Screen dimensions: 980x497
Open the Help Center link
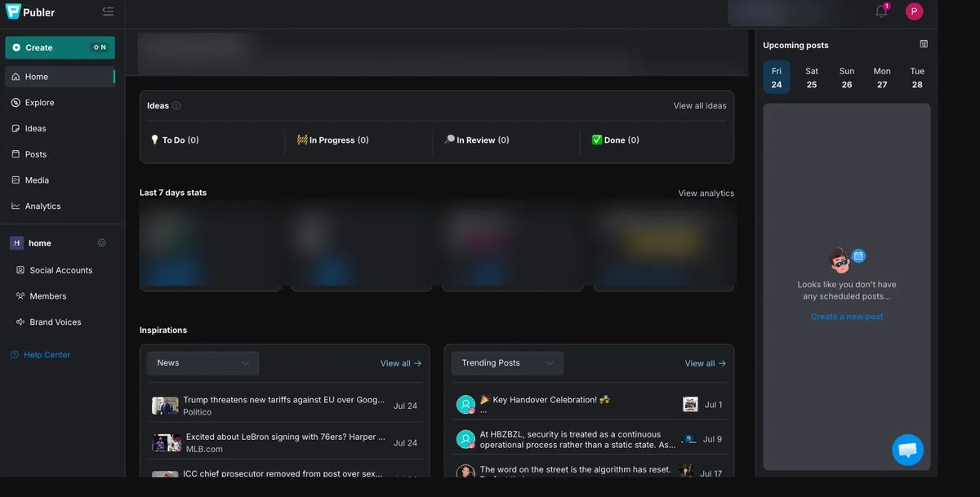point(40,355)
